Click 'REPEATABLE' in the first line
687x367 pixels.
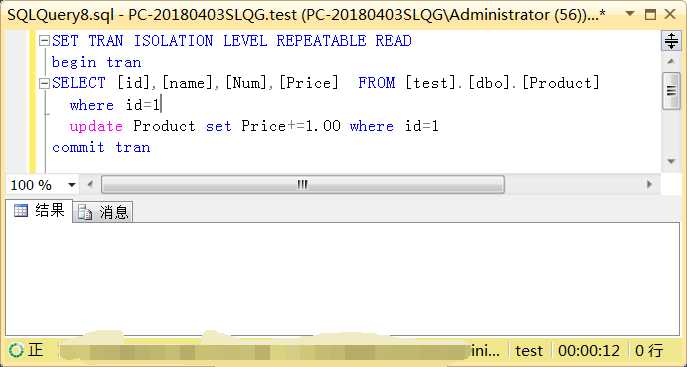(x=321, y=41)
